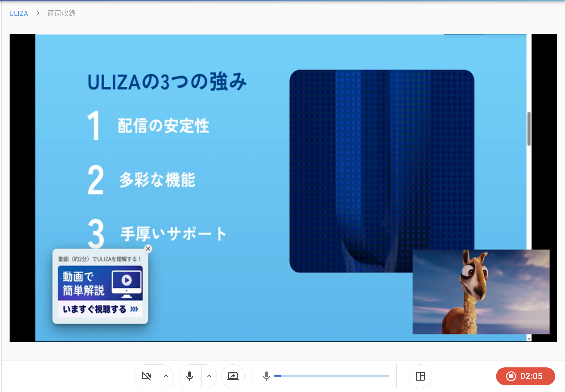
Task: Open the ULIZA breadcrumb link
Action: click(19, 13)
